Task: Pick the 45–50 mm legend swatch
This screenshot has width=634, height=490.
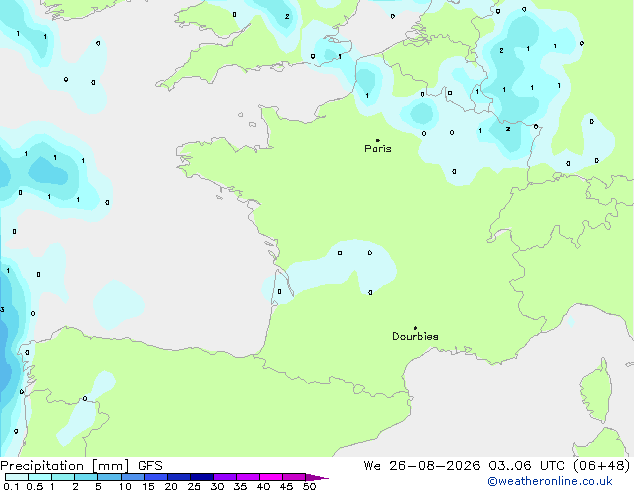Action: point(294,477)
